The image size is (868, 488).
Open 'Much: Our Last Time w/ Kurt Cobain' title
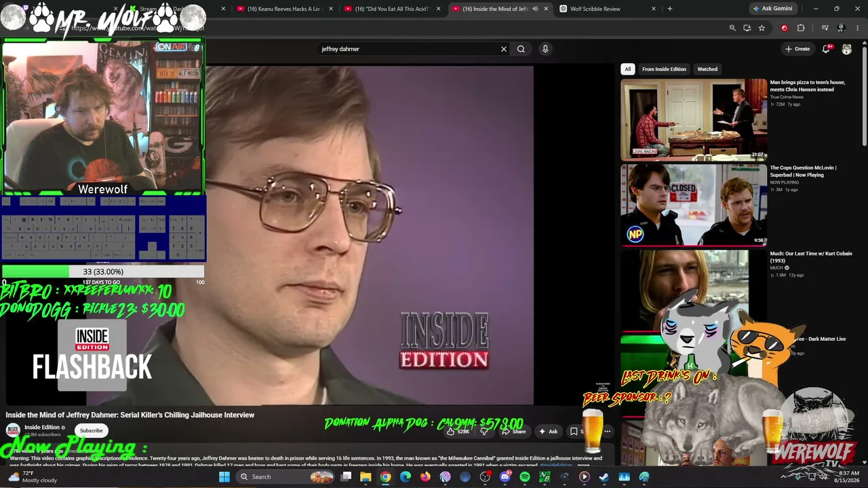click(810, 257)
